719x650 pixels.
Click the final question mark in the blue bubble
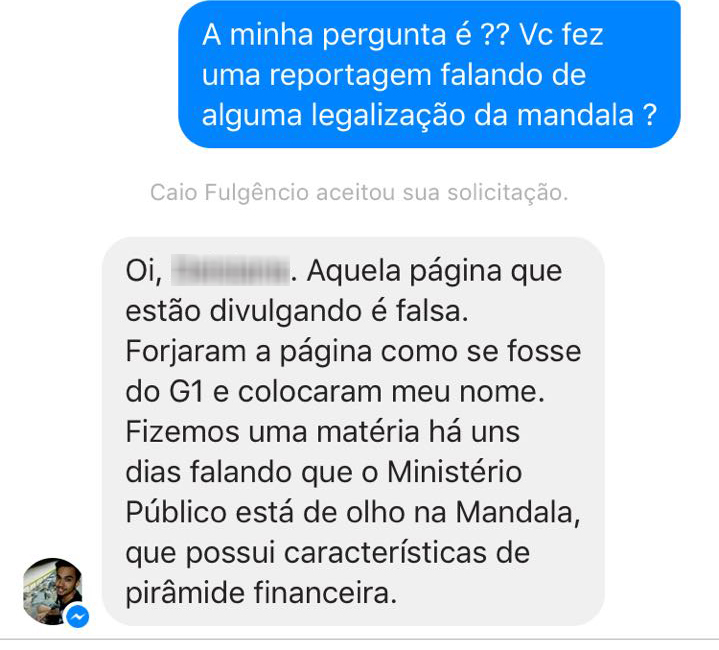coord(650,115)
